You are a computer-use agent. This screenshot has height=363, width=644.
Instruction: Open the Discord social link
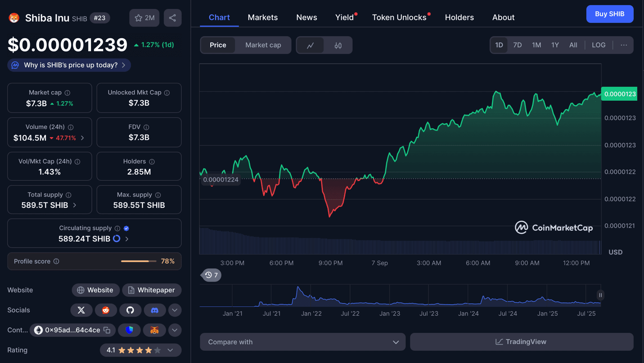(x=154, y=310)
